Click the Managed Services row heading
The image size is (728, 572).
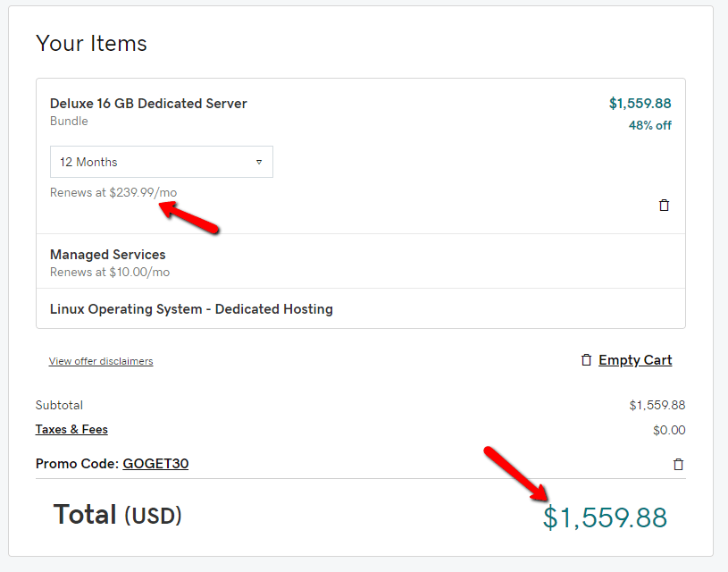point(108,255)
